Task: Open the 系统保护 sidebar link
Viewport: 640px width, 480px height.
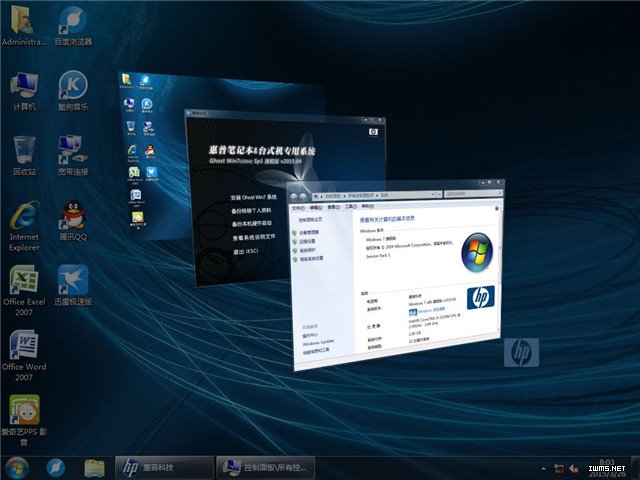Action: [307, 250]
